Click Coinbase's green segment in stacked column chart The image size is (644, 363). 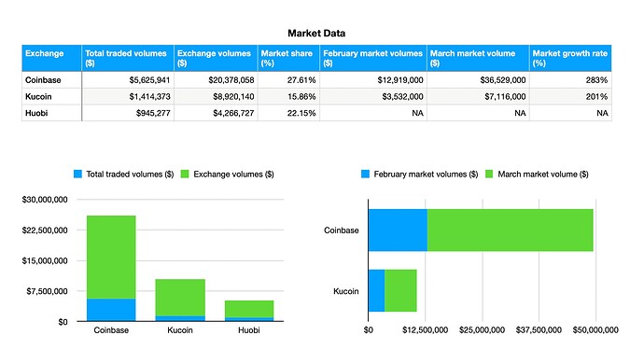click(x=111, y=257)
